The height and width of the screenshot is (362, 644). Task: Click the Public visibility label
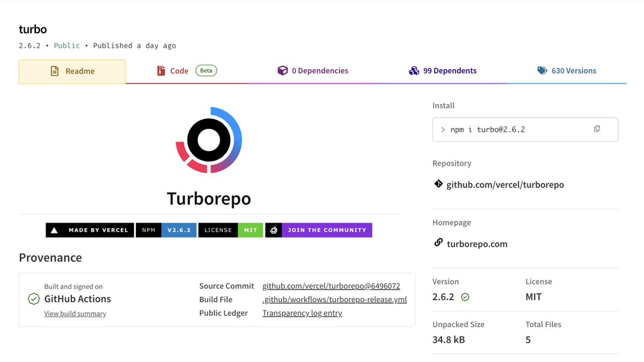pos(67,46)
